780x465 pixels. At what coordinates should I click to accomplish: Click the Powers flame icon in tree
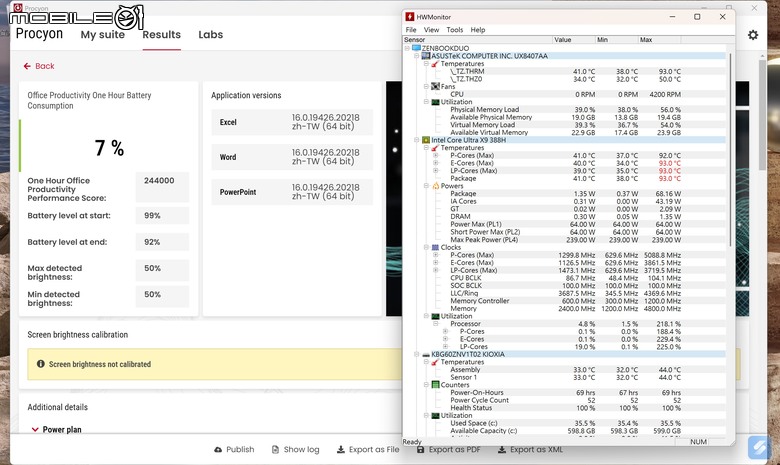435,186
